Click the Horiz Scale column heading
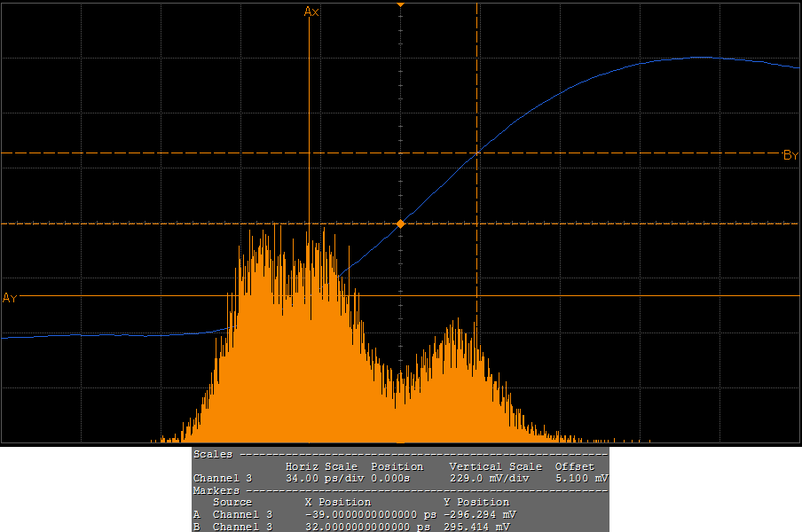This screenshot has height=532, width=802. coord(321,466)
